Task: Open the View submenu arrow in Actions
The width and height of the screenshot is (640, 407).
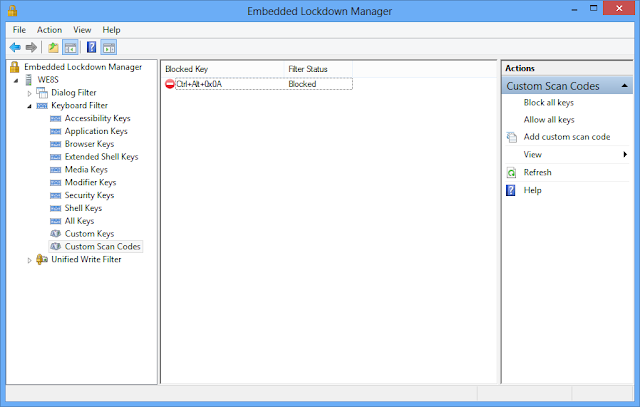Action: tap(625, 154)
